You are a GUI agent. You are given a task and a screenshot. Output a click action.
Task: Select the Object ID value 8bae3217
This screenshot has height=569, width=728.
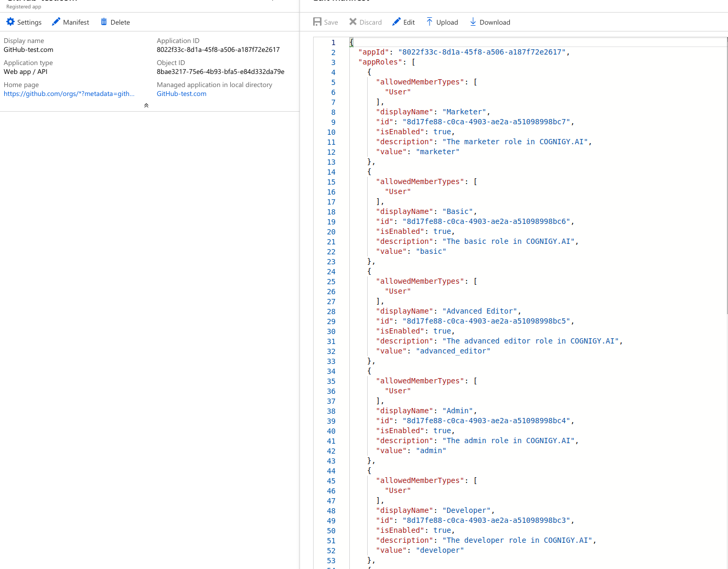coord(221,72)
